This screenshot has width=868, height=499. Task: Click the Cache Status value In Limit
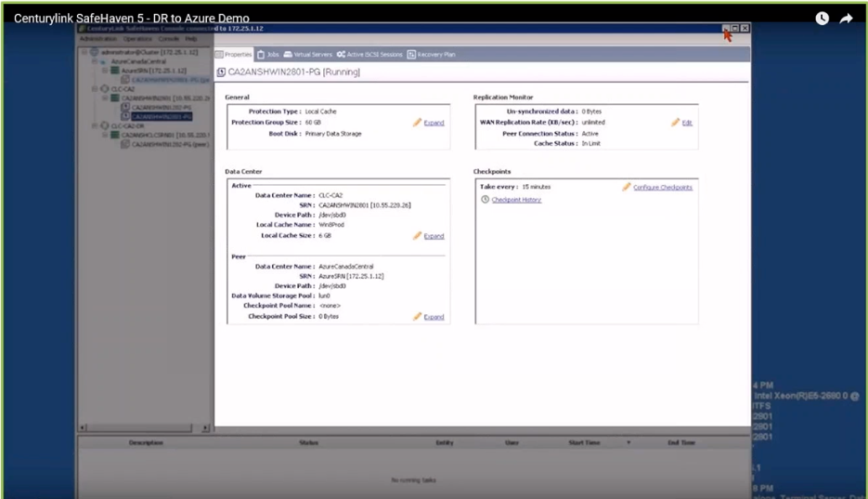(x=590, y=143)
